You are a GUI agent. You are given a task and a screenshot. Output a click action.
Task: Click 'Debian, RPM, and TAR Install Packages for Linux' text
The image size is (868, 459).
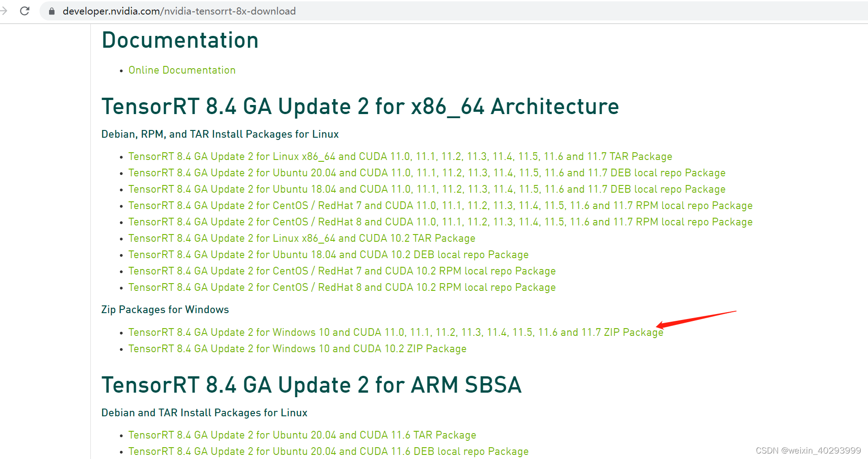(220, 134)
